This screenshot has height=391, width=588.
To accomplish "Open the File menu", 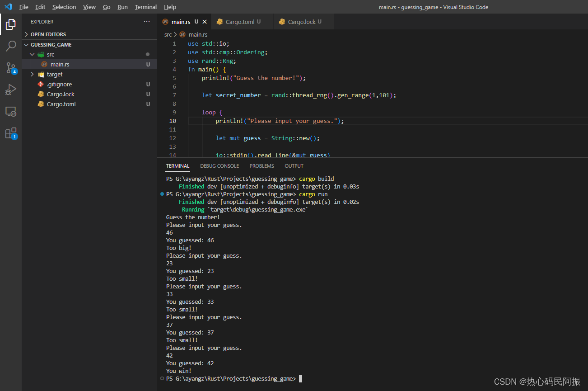I will (x=23, y=7).
